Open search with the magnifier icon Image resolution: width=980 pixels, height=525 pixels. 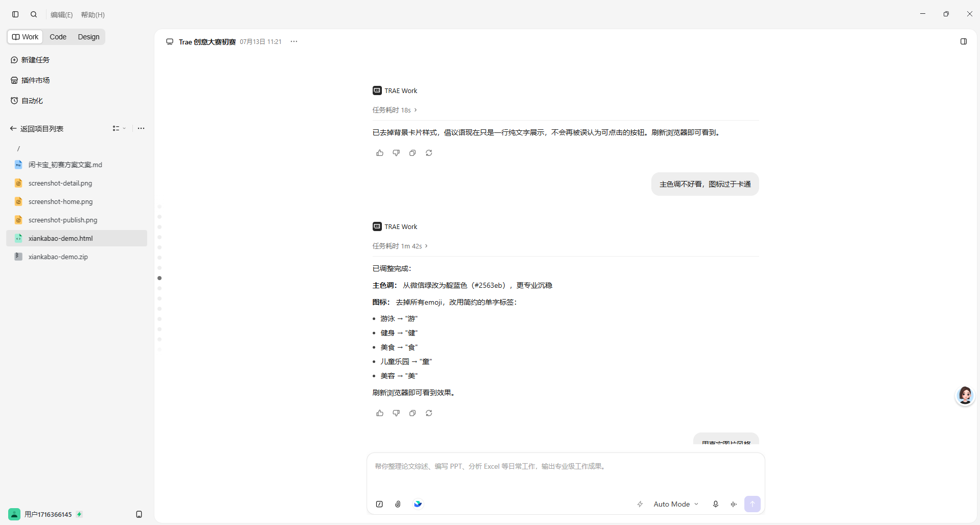click(34, 14)
